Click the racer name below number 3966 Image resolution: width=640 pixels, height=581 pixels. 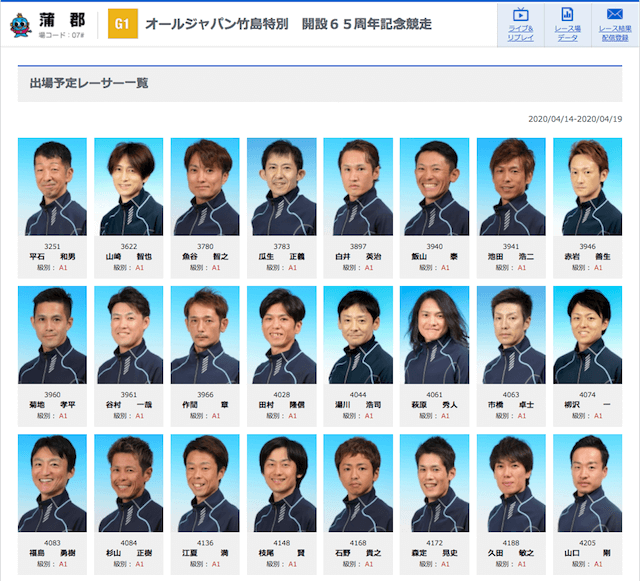pyautogui.click(x=205, y=405)
